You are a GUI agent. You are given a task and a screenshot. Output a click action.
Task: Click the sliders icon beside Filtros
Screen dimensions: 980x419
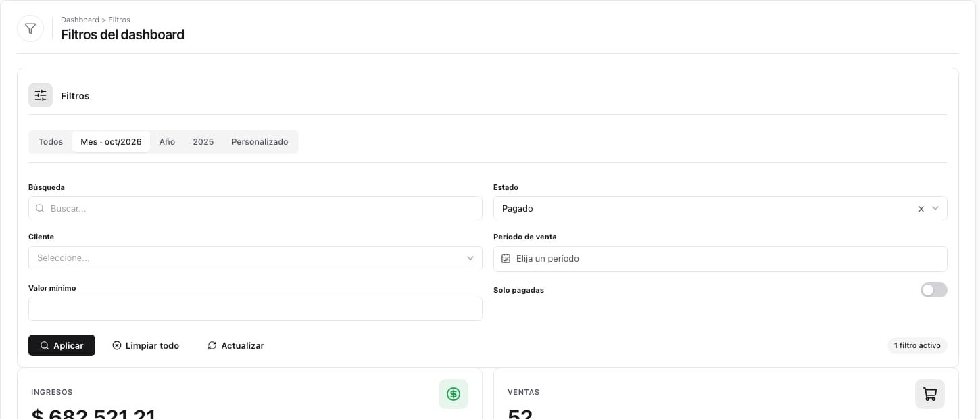41,95
